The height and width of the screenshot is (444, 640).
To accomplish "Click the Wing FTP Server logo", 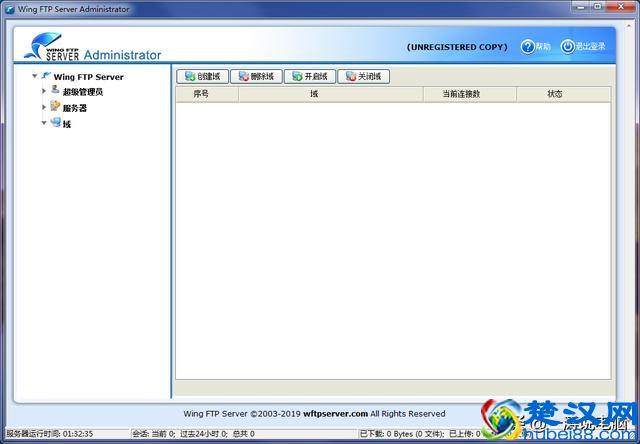I will tap(50, 47).
